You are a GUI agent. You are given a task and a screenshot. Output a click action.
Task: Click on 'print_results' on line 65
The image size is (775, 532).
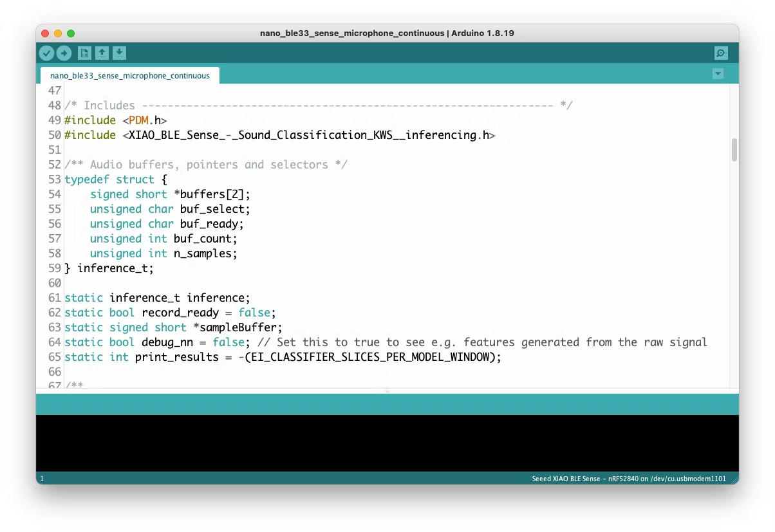tap(177, 357)
